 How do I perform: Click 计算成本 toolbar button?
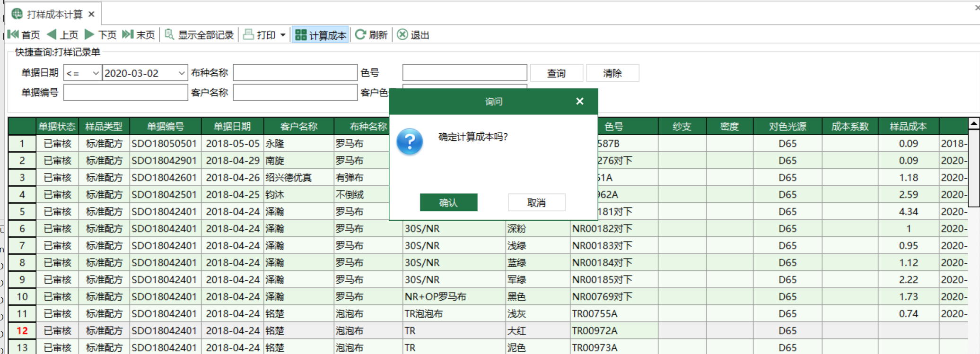click(321, 35)
